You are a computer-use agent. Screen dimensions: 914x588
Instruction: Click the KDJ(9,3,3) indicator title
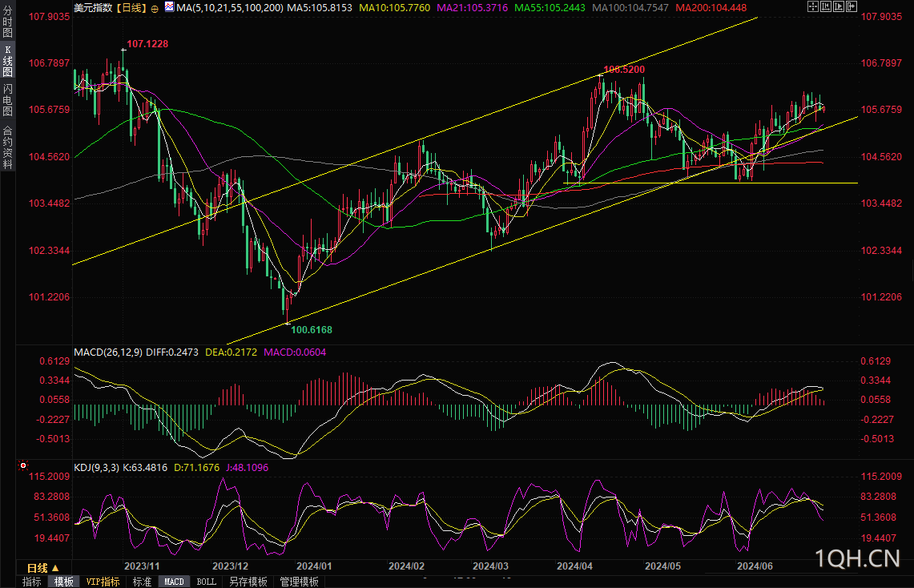[x=96, y=467]
